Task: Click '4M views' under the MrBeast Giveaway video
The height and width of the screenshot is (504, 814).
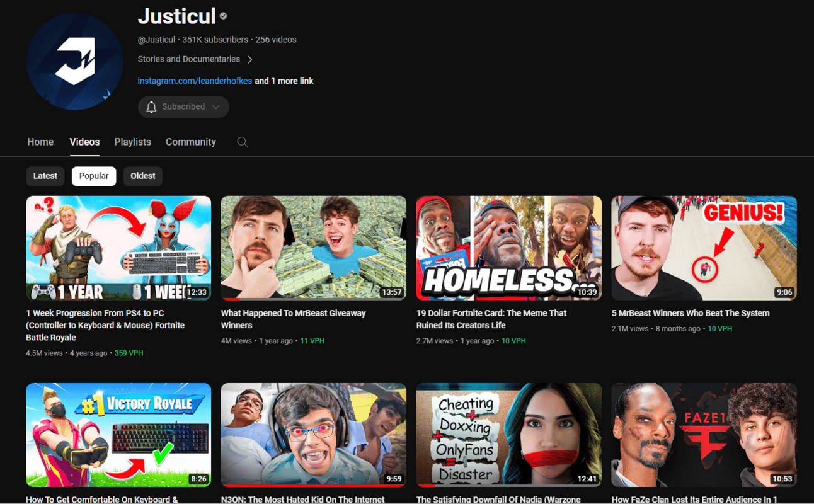Action: click(236, 341)
